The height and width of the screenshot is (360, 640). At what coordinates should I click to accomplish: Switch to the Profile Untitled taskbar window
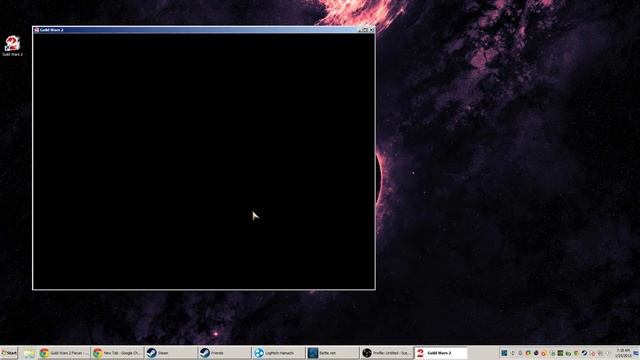(386, 353)
